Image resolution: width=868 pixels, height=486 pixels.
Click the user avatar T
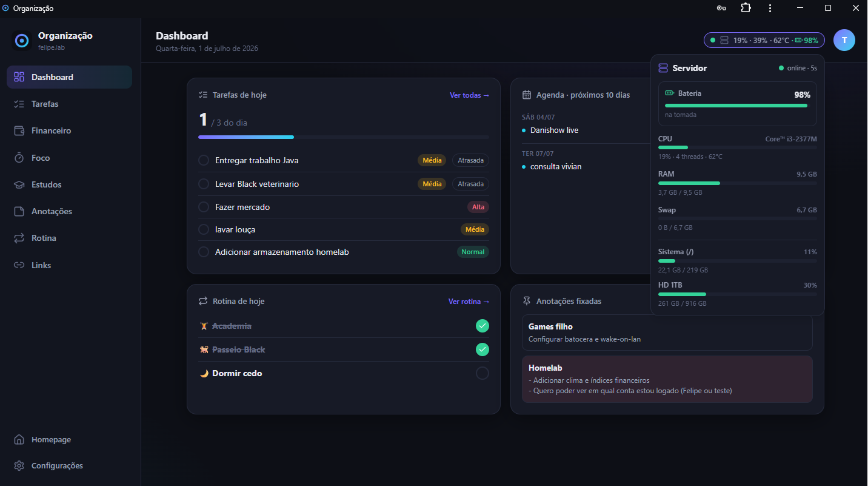pos(844,40)
